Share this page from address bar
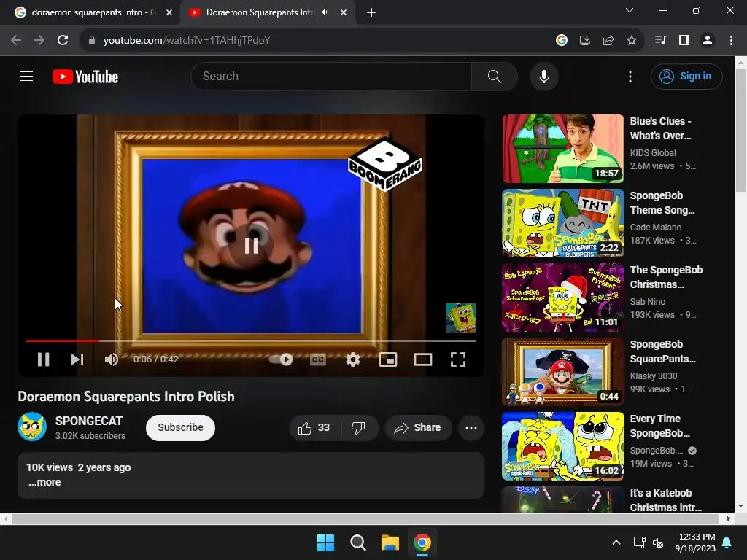747x560 pixels. coord(608,41)
